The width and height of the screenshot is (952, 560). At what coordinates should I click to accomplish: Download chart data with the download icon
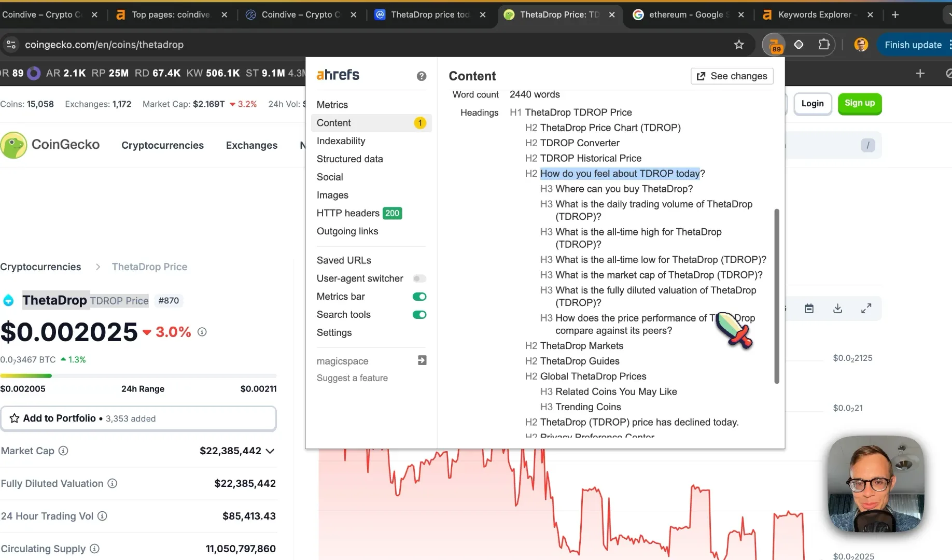(837, 309)
